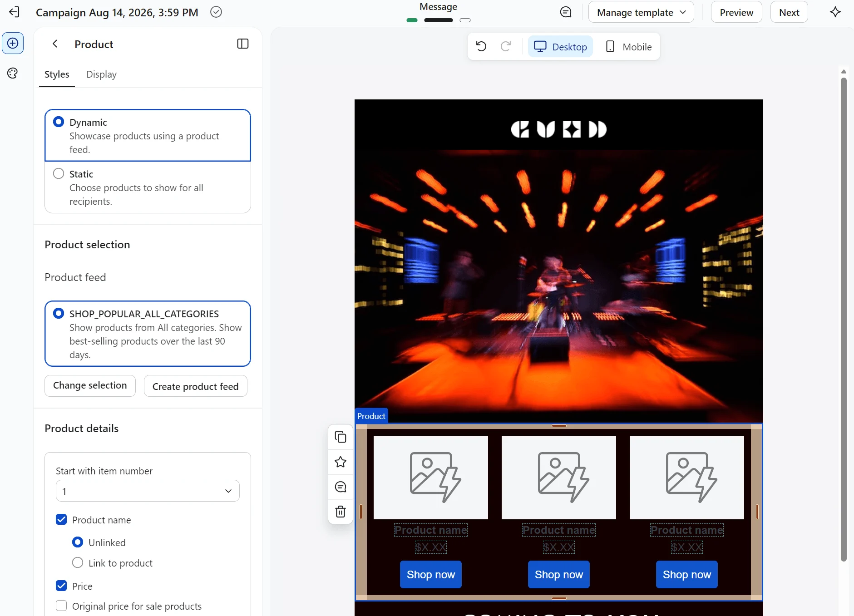Click the exit editor icon
Screen dimensions: 854x616
tap(15, 12)
